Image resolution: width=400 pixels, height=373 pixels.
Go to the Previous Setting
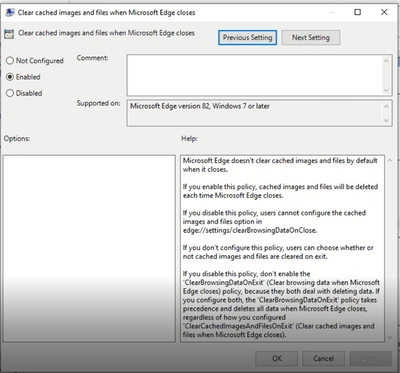pyautogui.click(x=247, y=38)
